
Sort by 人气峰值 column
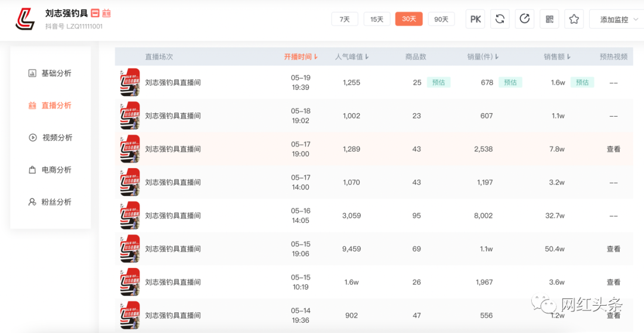352,57
